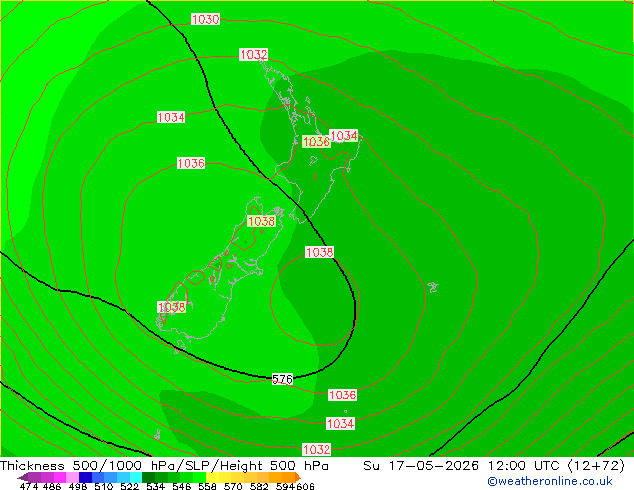This screenshot has width=634, height=490.
Task: Click the magenta swatch in the thickness legend
Action: point(60,477)
